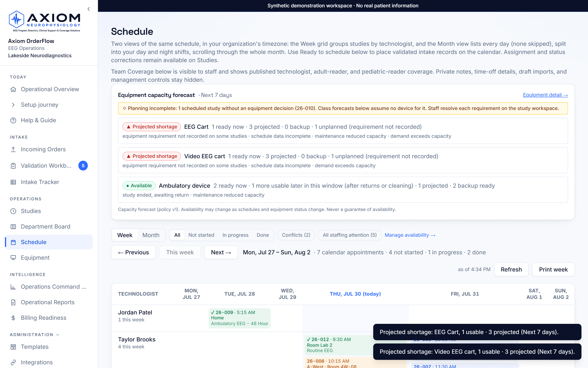Dismiss the EEG Cart projected shortage toast
The height and width of the screenshot is (368, 588).
point(477,332)
